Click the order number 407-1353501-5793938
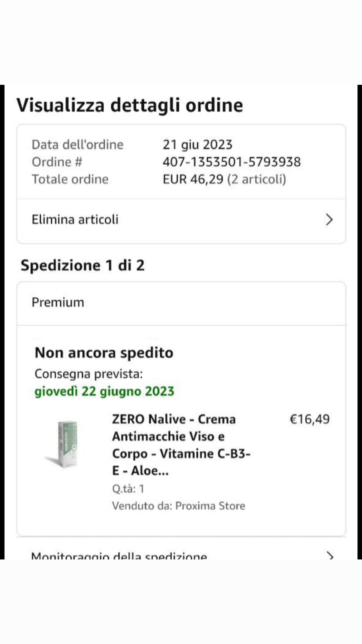The image size is (362, 644). click(232, 162)
